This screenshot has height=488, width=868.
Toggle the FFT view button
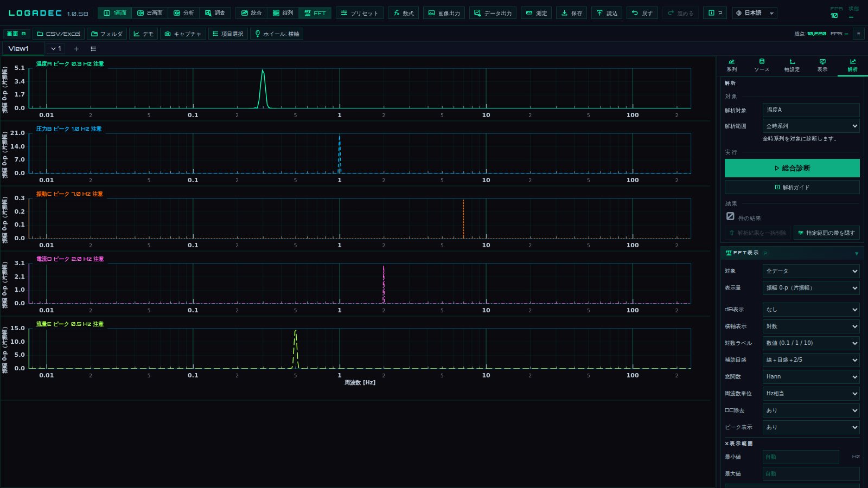pos(315,13)
